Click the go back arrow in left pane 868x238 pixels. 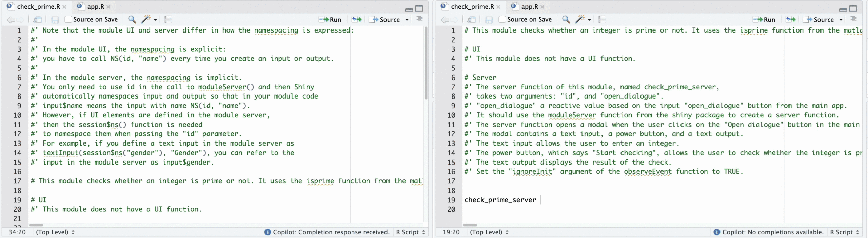[11, 20]
